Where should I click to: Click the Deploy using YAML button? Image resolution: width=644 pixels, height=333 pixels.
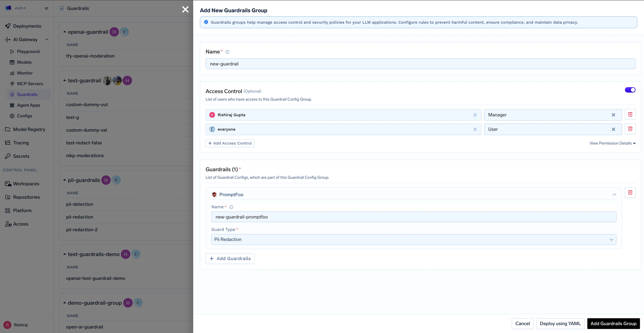pos(560,323)
